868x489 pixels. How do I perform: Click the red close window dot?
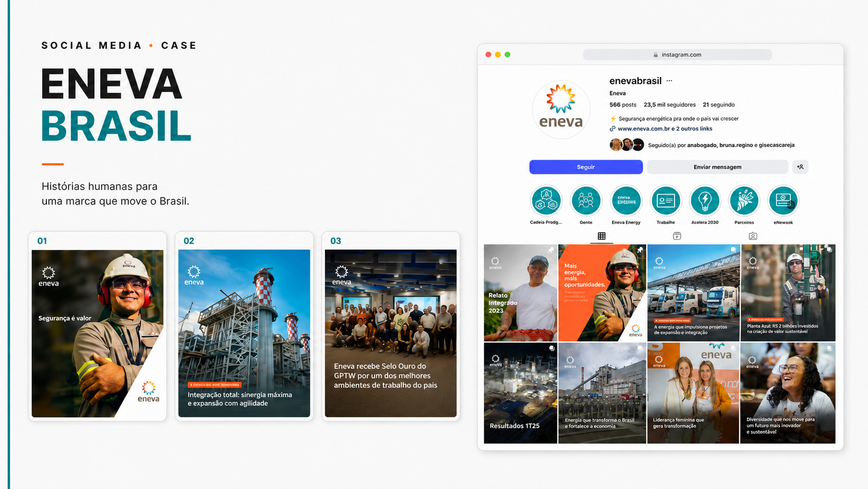[x=489, y=55]
